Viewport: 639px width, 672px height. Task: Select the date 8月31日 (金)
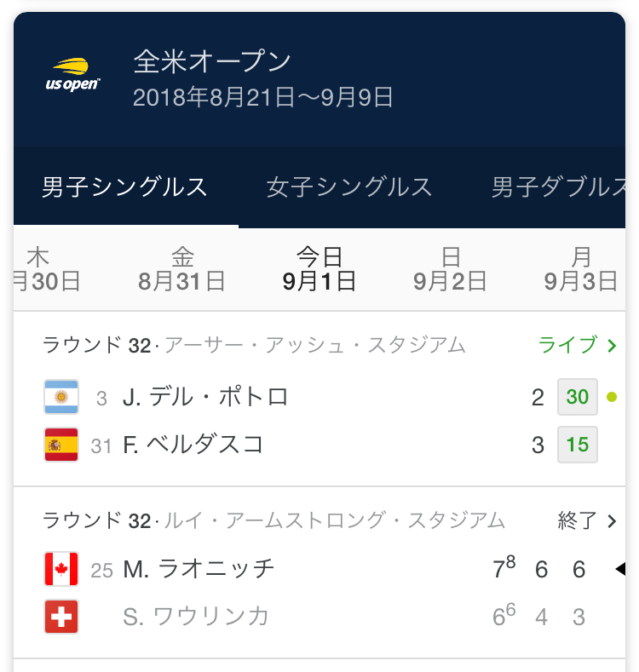pos(182,269)
